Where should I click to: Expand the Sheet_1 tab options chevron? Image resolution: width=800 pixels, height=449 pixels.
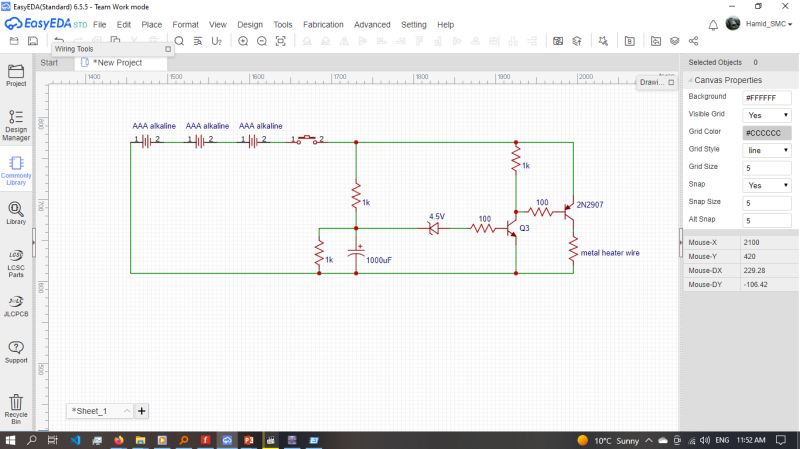point(126,411)
